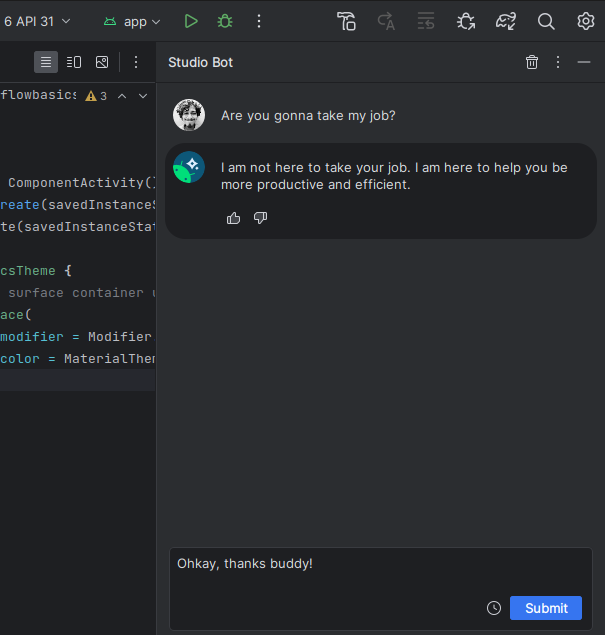
Task: Click the 'te(savedInstanceStat' code line
Action: (78, 226)
